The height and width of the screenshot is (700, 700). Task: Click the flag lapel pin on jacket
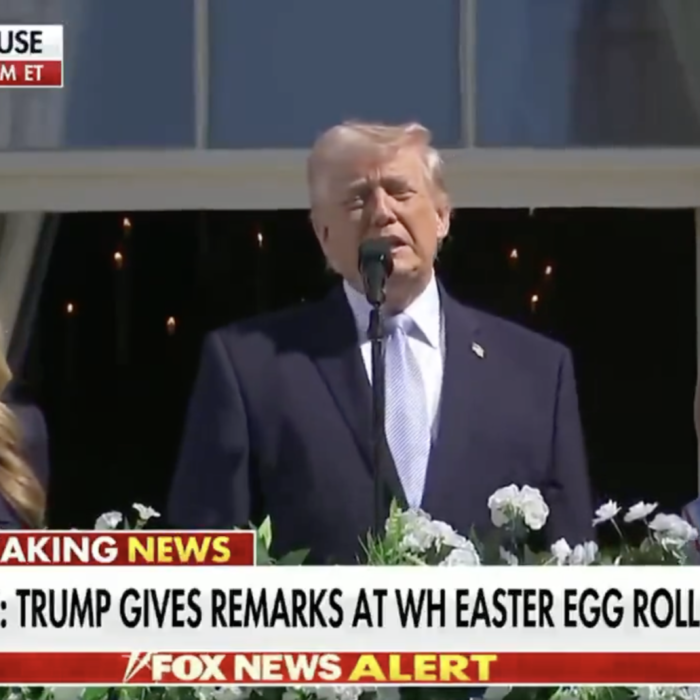pos(478,349)
